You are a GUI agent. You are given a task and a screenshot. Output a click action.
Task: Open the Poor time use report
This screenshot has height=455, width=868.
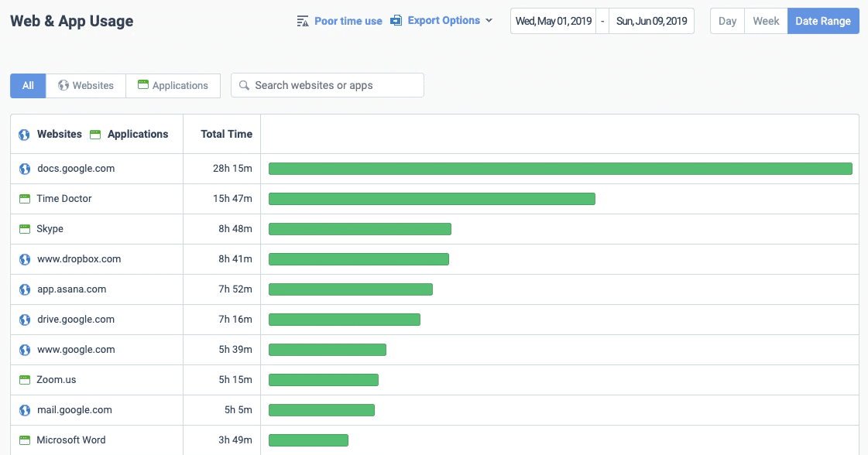click(x=348, y=21)
